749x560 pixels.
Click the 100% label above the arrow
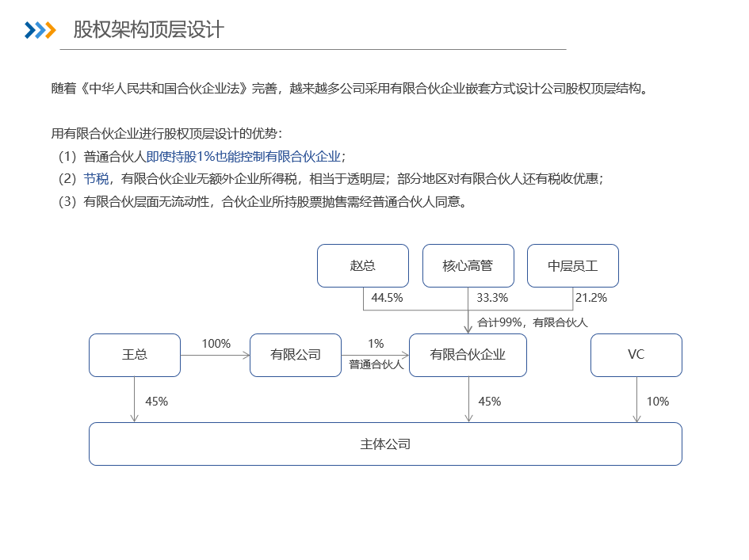coord(216,344)
